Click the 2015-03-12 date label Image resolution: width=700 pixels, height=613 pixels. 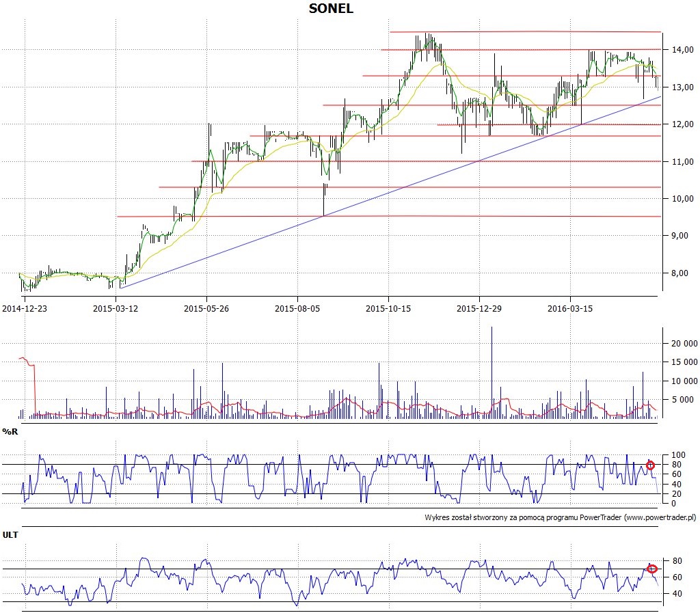tap(116, 308)
